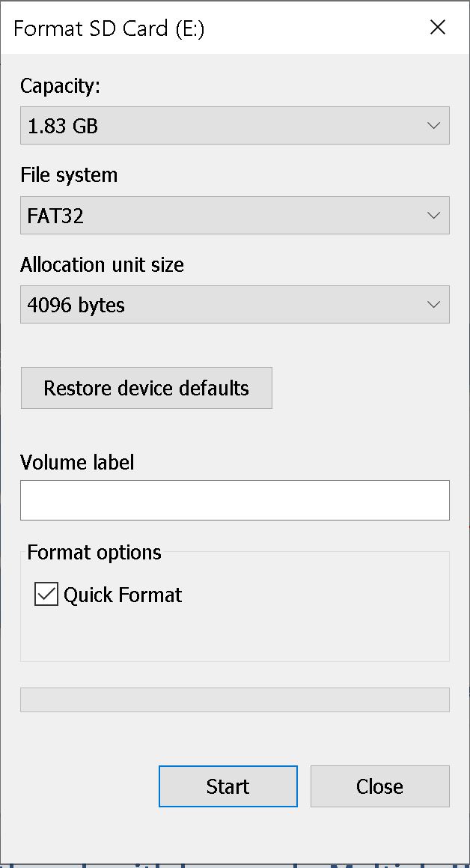Click the Quick Format label text

tap(123, 595)
